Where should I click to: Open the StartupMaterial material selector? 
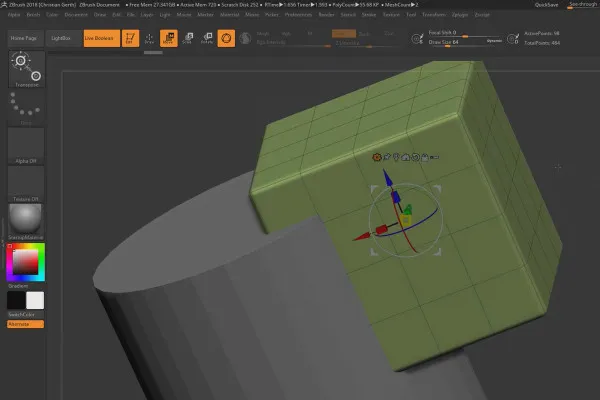(x=26, y=222)
